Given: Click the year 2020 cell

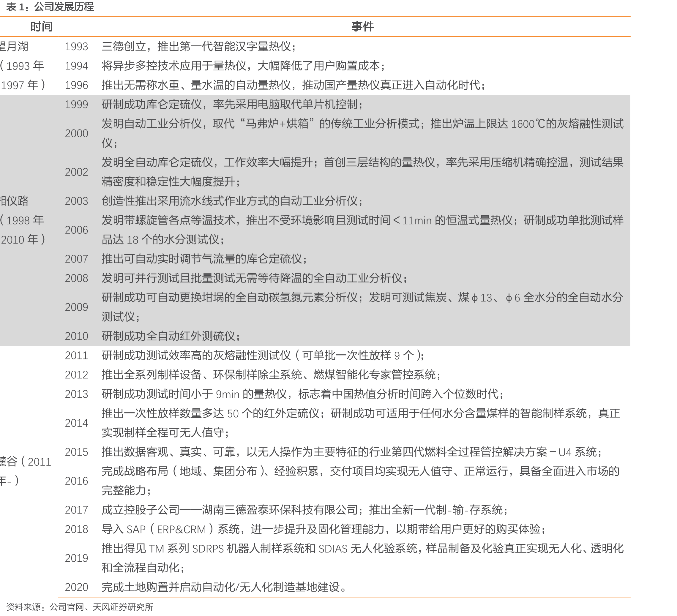Looking at the screenshot, I should point(77,587).
